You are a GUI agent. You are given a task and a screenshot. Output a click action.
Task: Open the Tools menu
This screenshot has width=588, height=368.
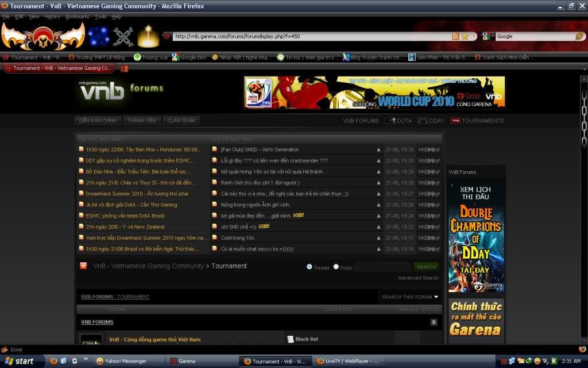click(x=100, y=17)
